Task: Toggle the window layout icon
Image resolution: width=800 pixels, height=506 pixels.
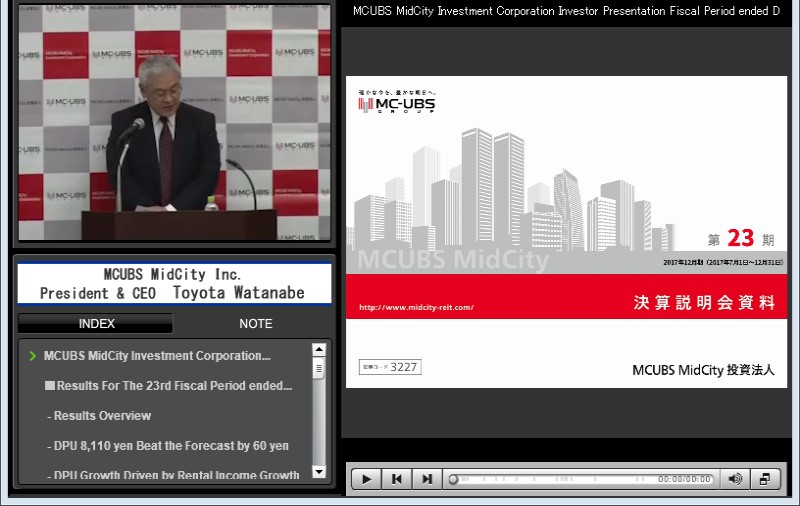Action: [765, 479]
